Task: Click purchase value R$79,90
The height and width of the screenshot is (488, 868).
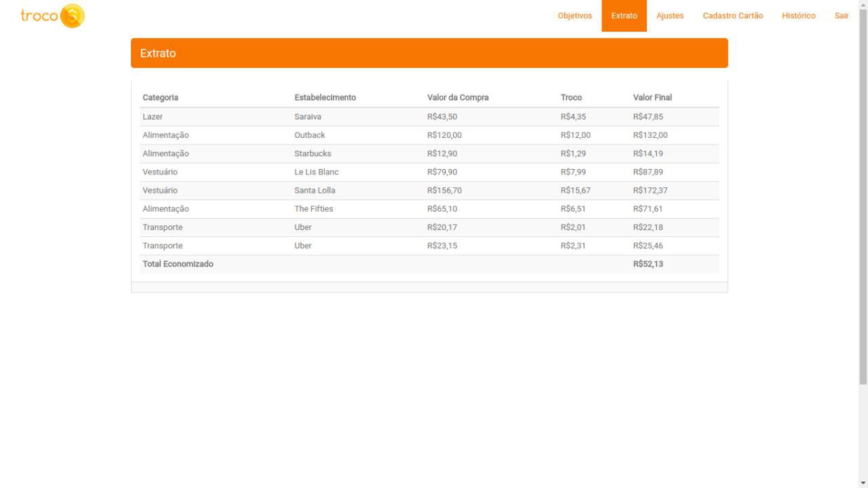Action: coord(442,172)
